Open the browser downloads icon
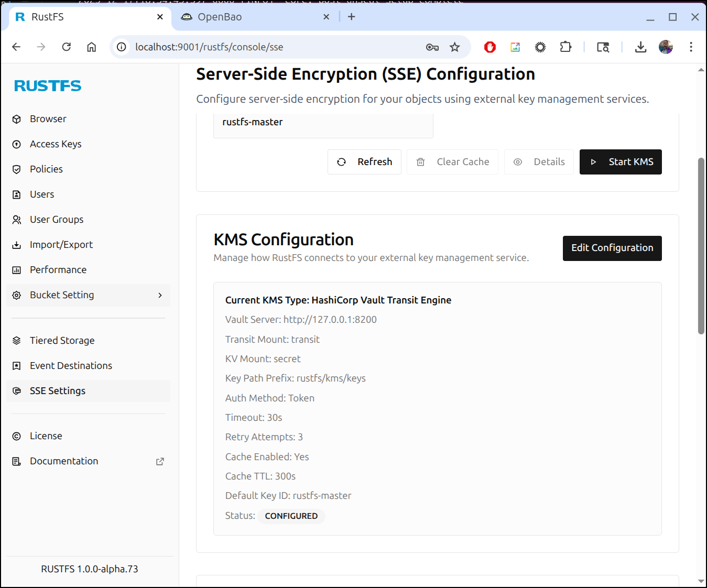Screen dimensions: 707x588 pyautogui.click(x=640, y=47)
